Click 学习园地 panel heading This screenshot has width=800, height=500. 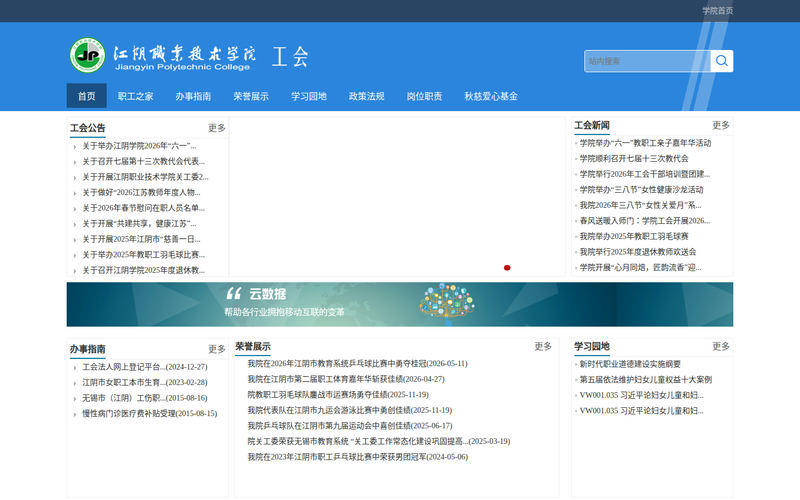[x=592, y=346]
